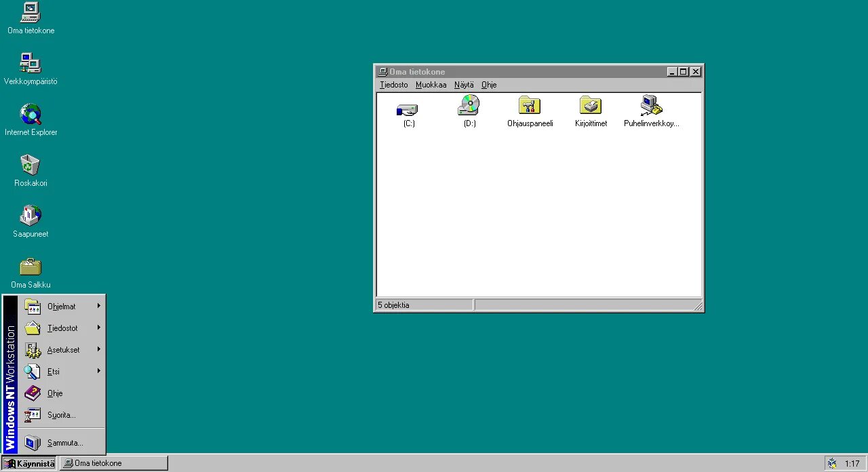This screenshot has height=472, width=868.
Task: Minimize the Oma tietokone window
Action: (671, 72)
